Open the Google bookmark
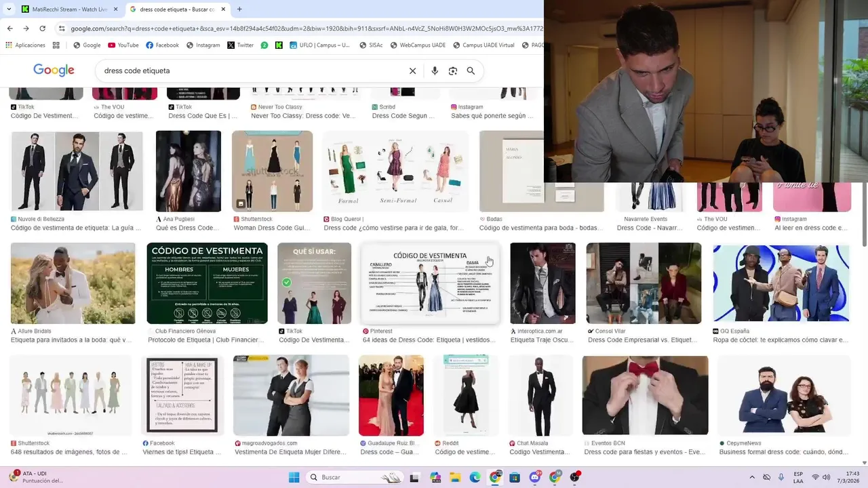This screenshot has height=488, width=868. click(x=87, y=45)
